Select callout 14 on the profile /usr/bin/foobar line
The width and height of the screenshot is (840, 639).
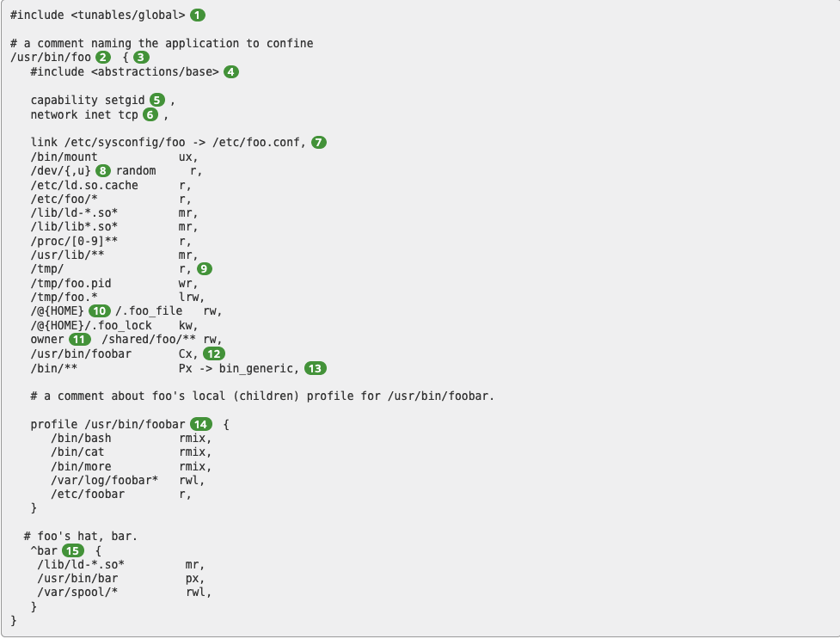[201, 424]
